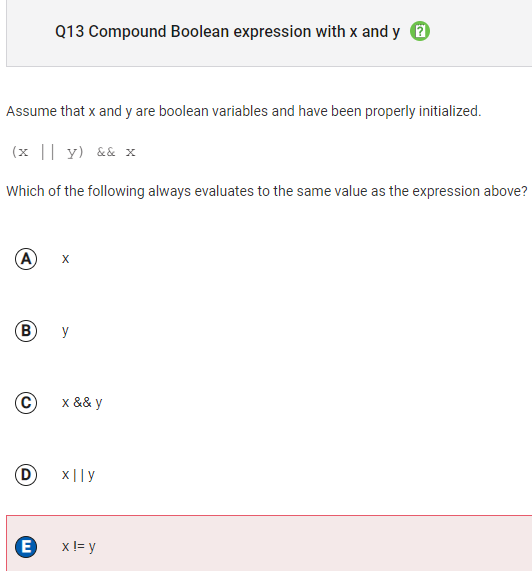Click the code expression (x || y) && x
The width and height of the screenshot is (532, 571).
(73, 151)
